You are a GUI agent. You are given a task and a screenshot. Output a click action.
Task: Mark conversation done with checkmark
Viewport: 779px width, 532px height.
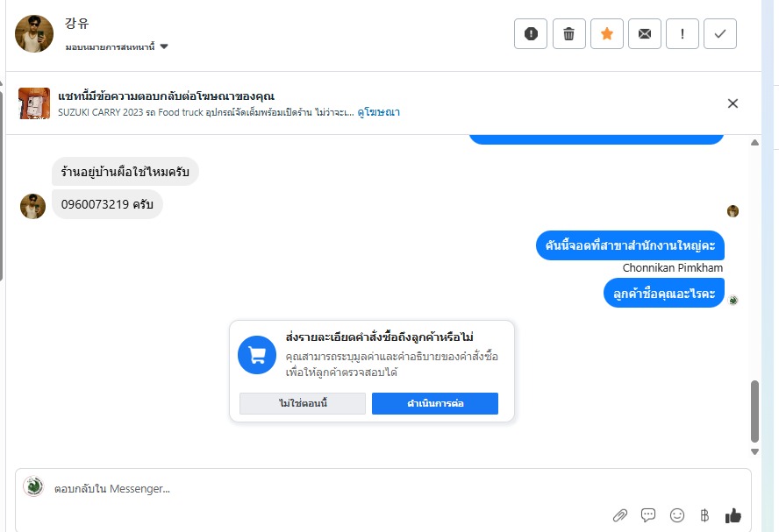[720, 33]
